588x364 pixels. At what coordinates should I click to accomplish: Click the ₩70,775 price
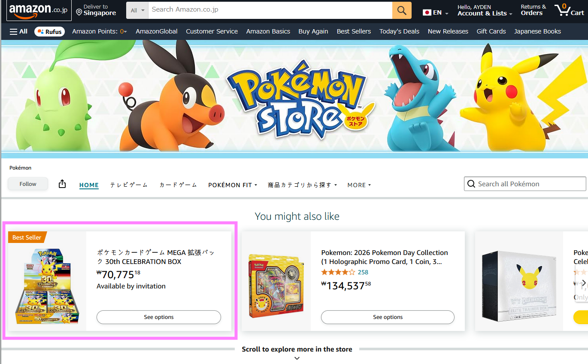pyautogui.click(x=118, y=274)
